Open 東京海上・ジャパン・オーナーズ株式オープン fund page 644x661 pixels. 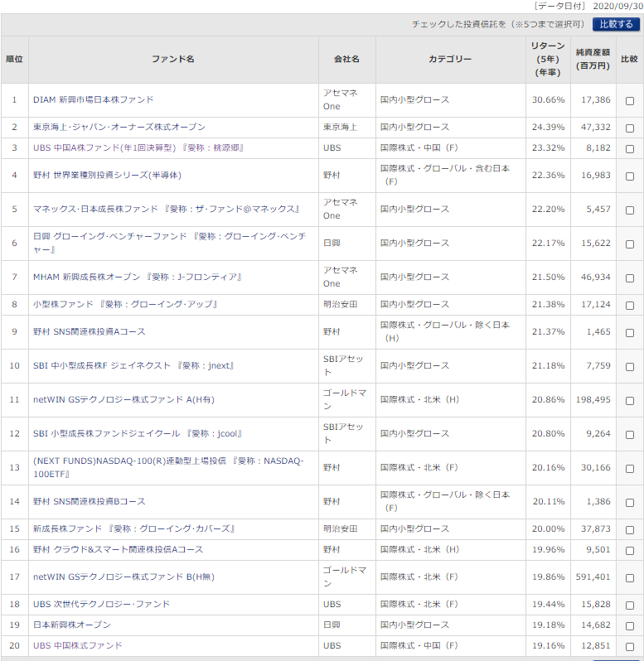tap(119, 128)
